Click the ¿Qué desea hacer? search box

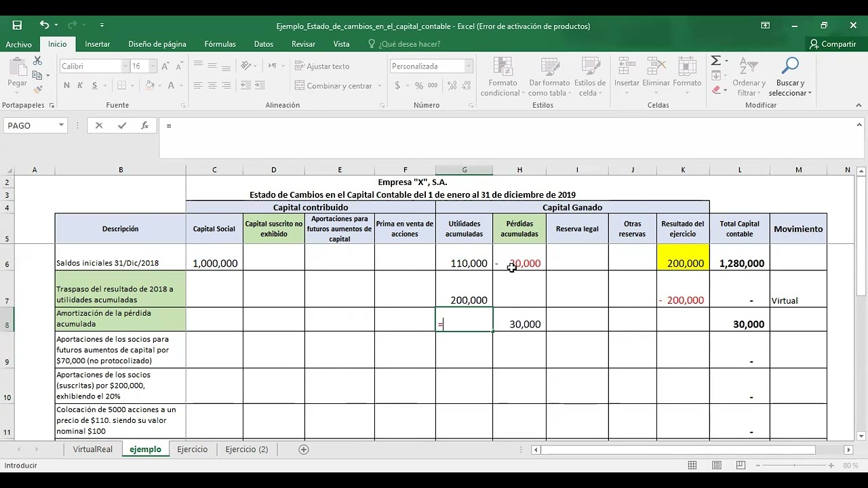pyautogui.click(x=404, y=44)
